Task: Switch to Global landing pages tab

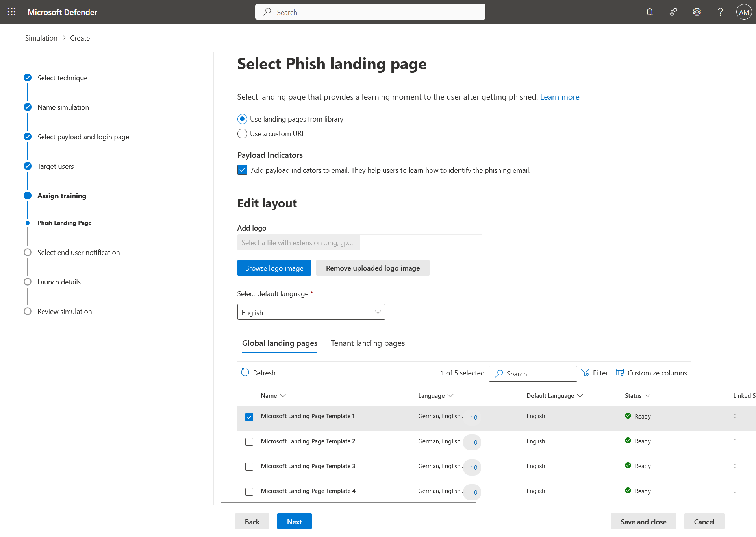Action: (280, 343)
